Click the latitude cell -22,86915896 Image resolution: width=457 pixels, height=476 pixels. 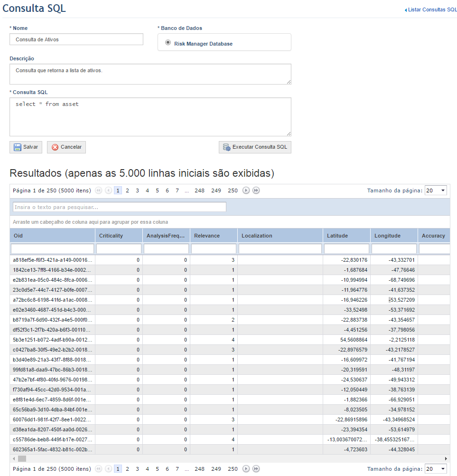tap(346, 419)
